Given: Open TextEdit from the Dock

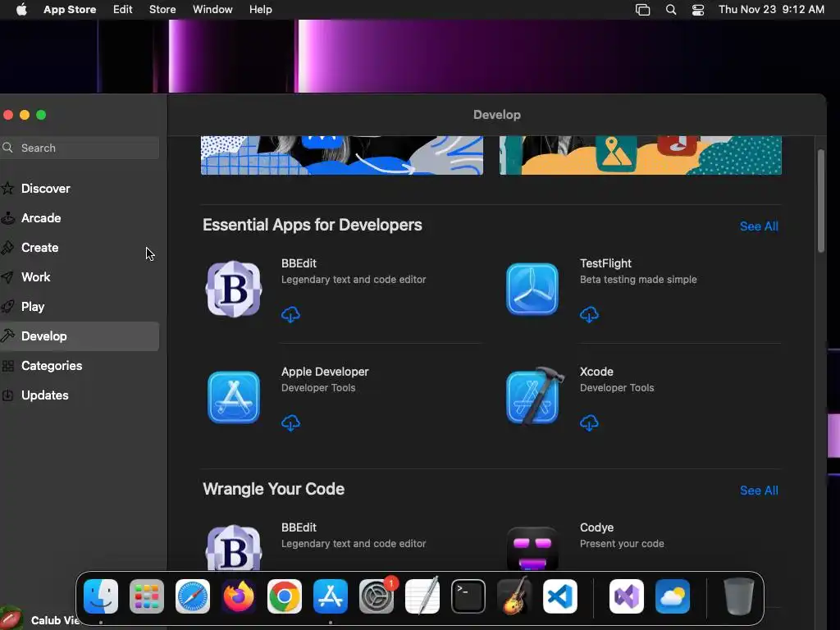Looking at the screenshot, I should (422, 596).
